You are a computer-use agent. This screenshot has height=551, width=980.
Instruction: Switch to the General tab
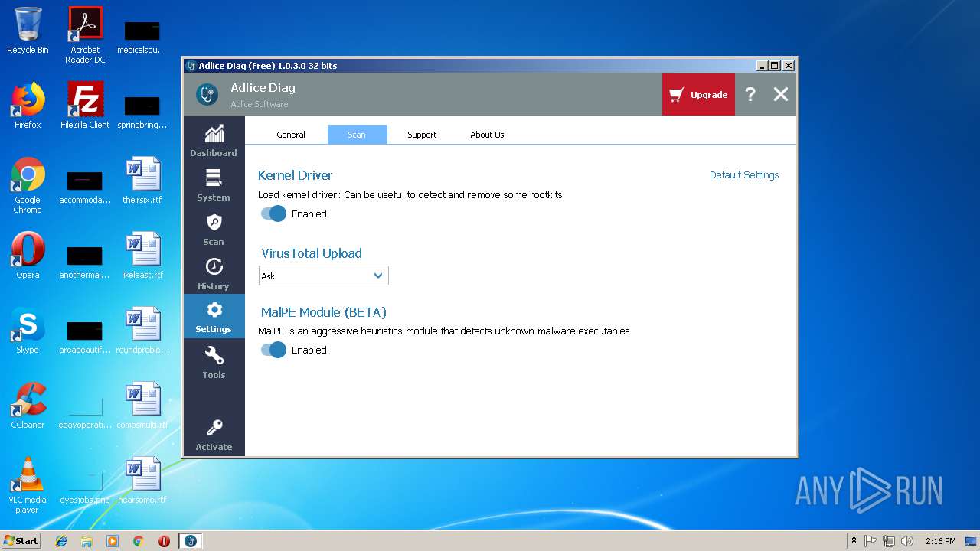coord(291,135)
